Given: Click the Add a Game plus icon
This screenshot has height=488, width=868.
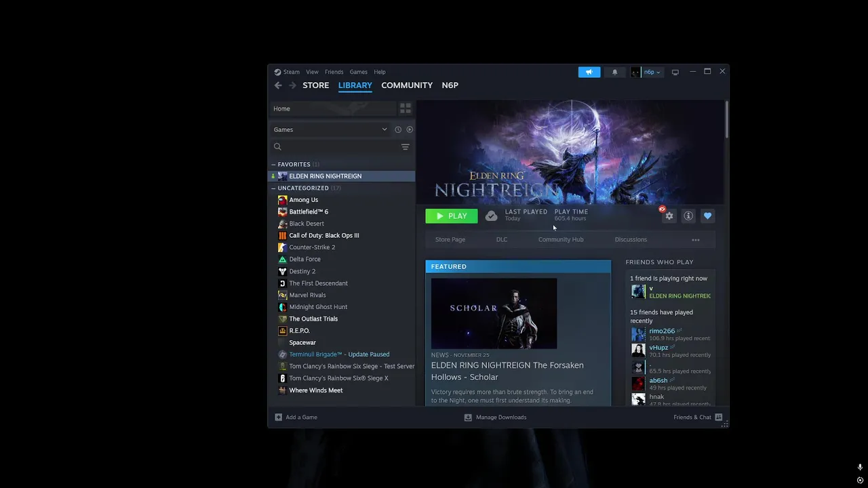Looking at the screenshot, I should (x=278, y=418).
